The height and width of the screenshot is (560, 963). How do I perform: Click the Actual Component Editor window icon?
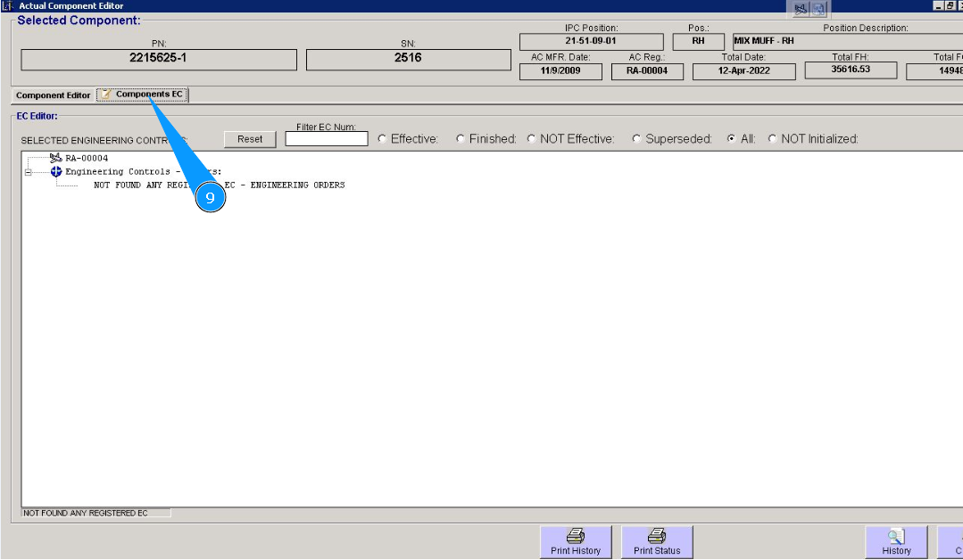pos(7,5)
